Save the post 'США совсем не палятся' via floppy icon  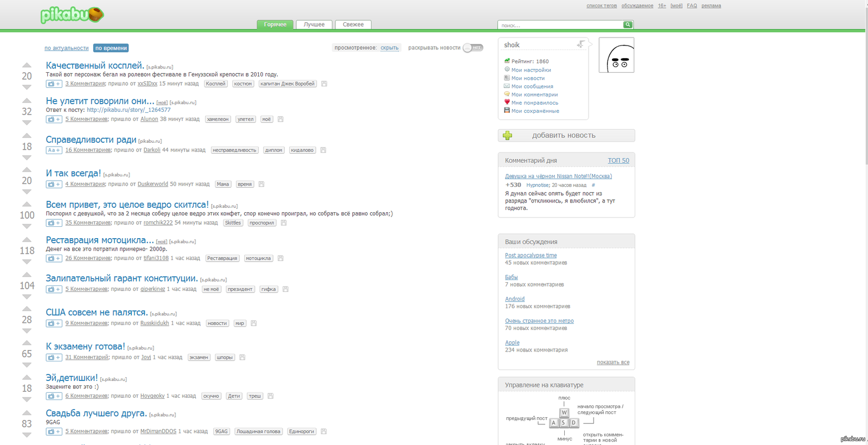pyautogui.click(x=254, y=323)
